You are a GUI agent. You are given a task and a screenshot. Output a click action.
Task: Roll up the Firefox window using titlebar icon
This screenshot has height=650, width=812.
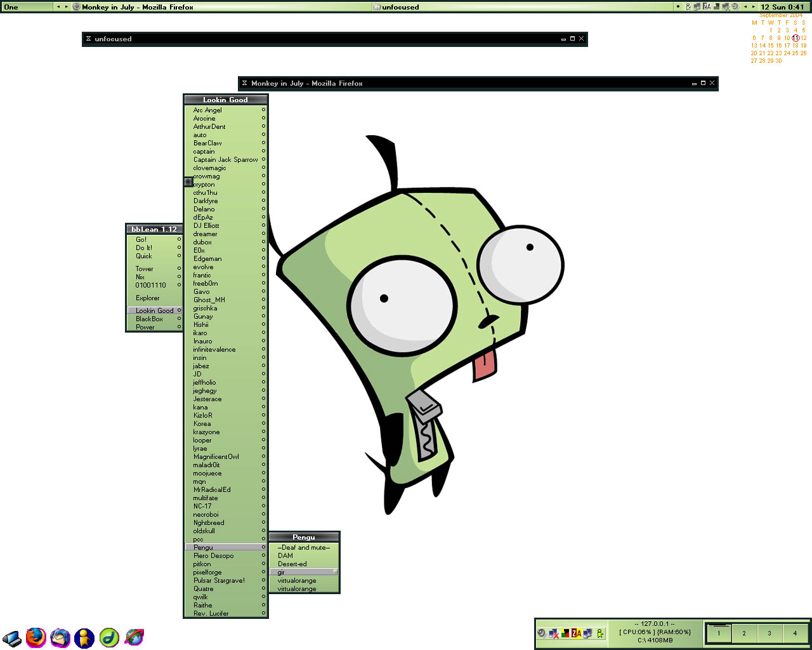[244, 83]
